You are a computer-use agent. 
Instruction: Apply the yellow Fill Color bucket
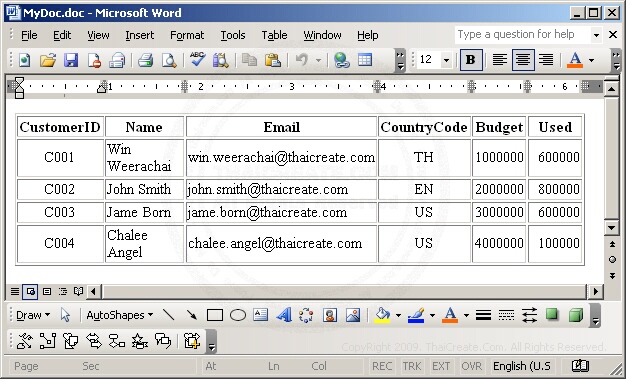[382, 315]
